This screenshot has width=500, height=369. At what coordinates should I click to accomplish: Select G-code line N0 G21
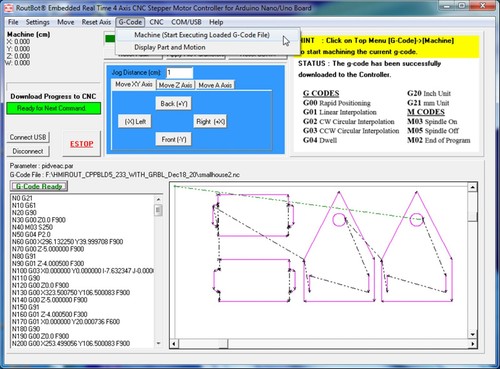pos(22,198)
